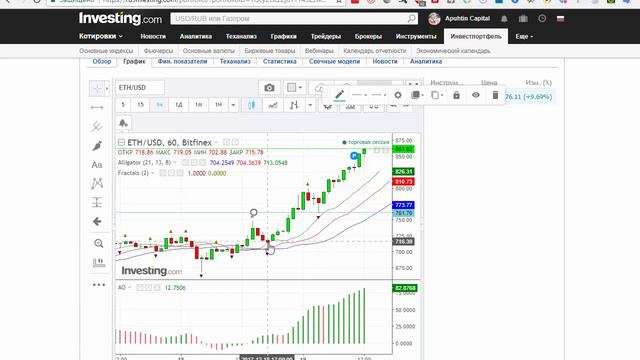Open chart style variants dropdown
640x360 pixels.
coord(310,105)
